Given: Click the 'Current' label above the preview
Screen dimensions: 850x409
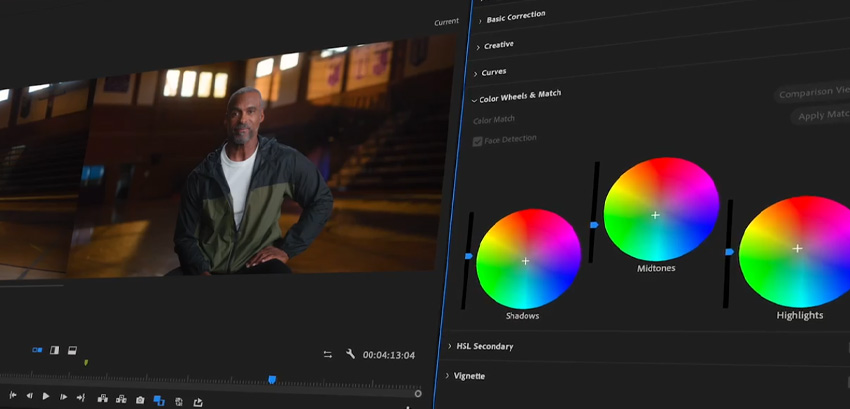Looking at the screenshot, I should point(446,22).
